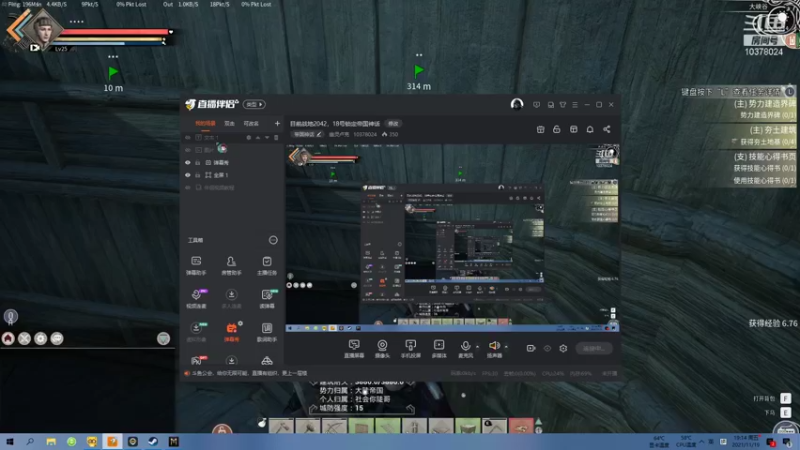Click the stream preview canvas

pyautogui.click(x=453, y=238)
